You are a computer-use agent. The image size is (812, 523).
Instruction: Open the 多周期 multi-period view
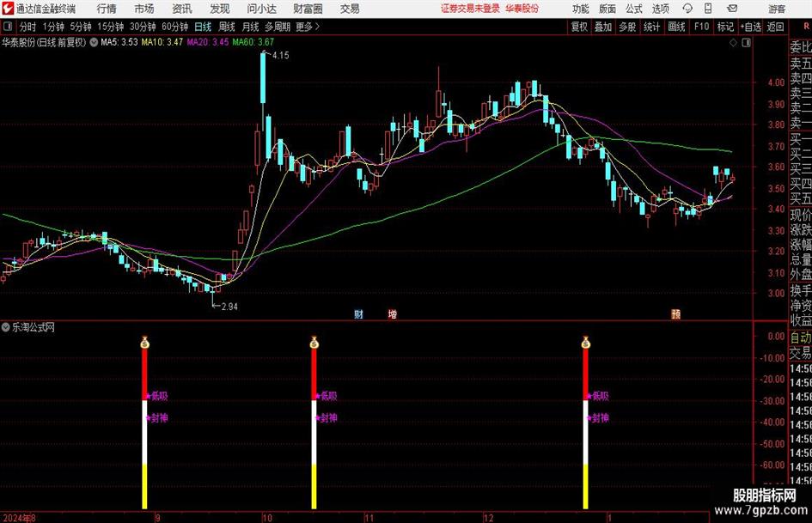pos(278,27)
